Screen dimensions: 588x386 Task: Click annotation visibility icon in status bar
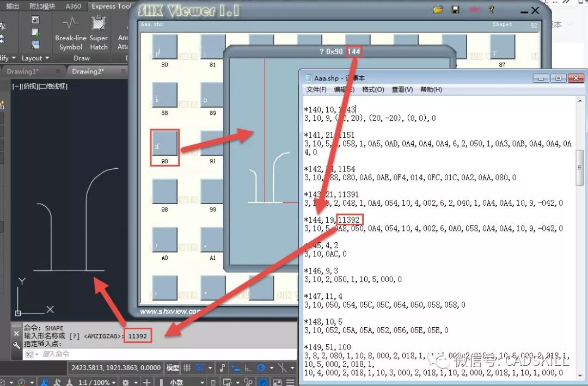coord(44,382)
